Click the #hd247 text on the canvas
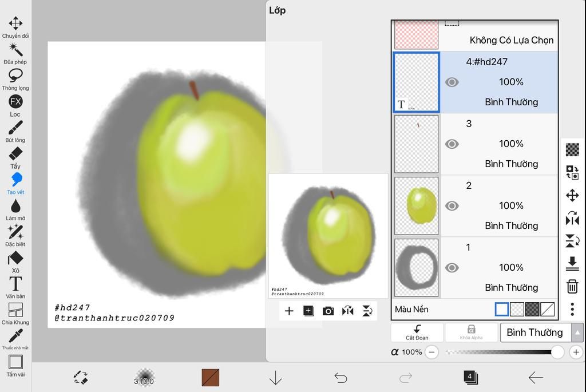The height and width of the screenshot is (392, 586). pos(72,307)
